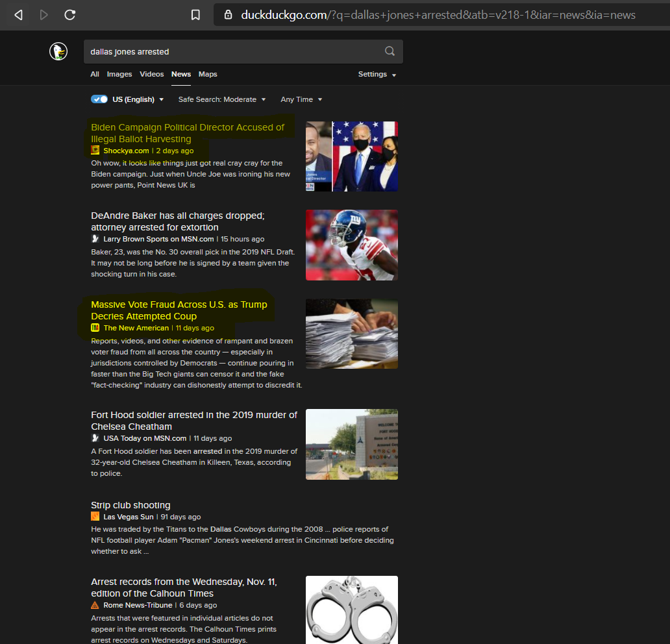The width and height of the screenshot is (670, 644).
Task: Click the 'Las Vegas Sun' source name
Action: 128,517
